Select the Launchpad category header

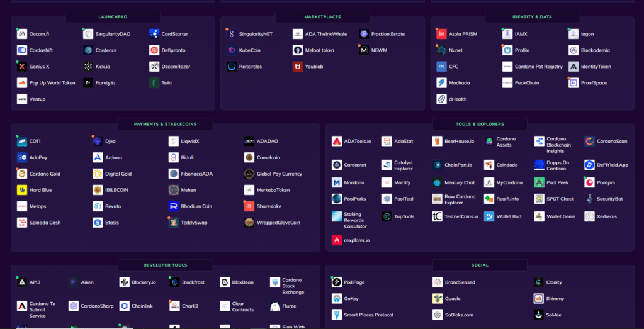[113, 17]
